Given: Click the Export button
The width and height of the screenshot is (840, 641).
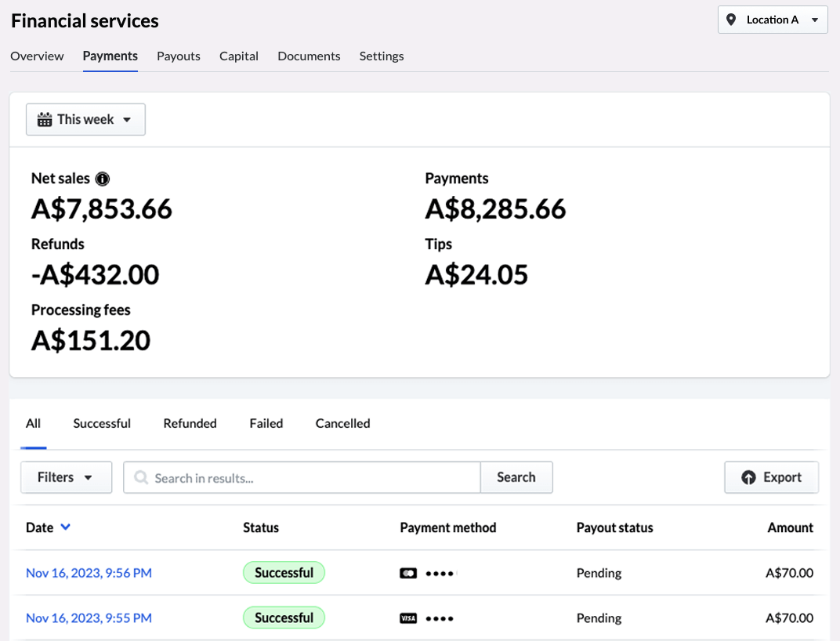Looking at the screenshot, I should [x=771, y=476].
